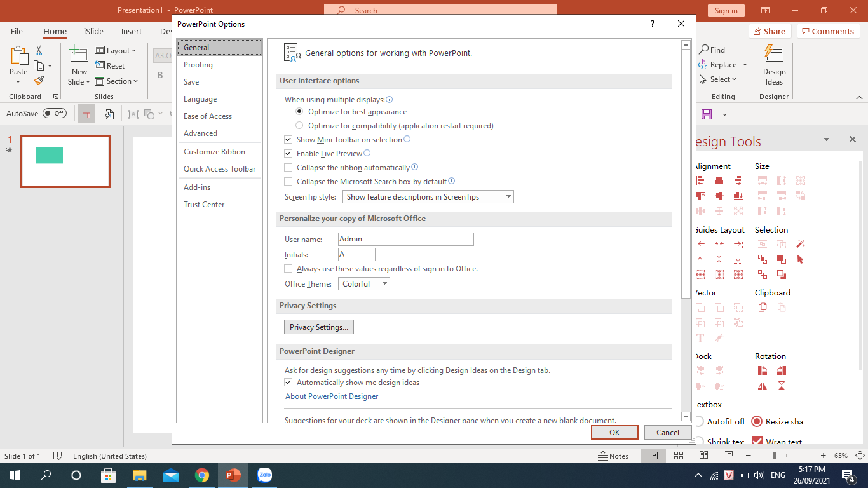Image resolution: width=868 pixels, height=488 pixels.
Task: Click the rotate left icon under Rotation
Action: click(x=762, y=370)
